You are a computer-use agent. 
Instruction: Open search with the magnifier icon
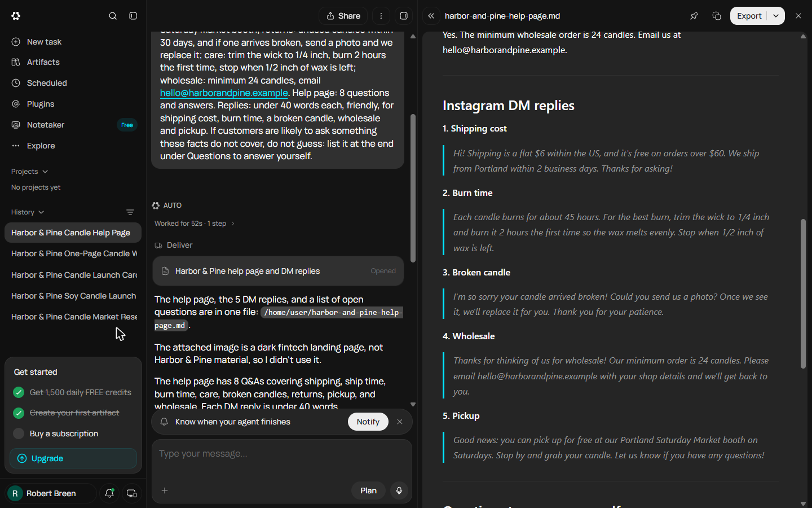pos(113,16)
